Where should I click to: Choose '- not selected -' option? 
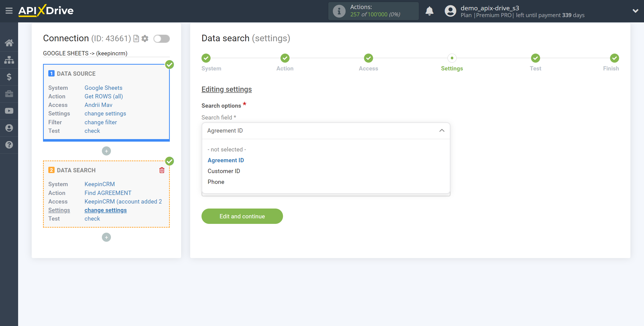(x=227, y=149)
